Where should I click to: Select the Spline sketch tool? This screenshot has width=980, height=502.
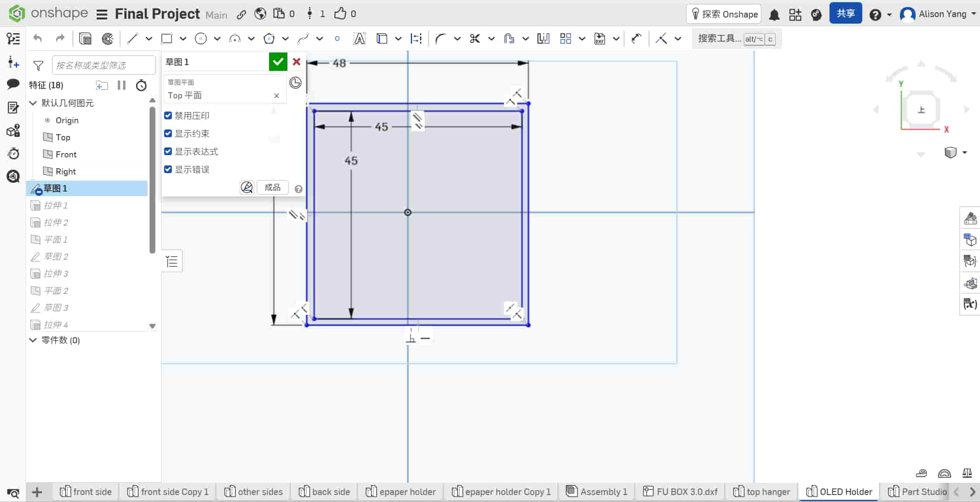coord(303,38)
